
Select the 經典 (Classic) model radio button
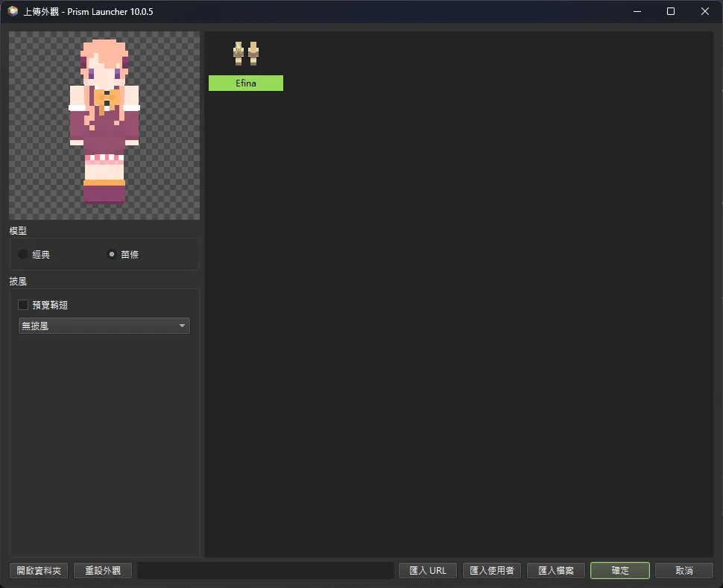[23, 254]
